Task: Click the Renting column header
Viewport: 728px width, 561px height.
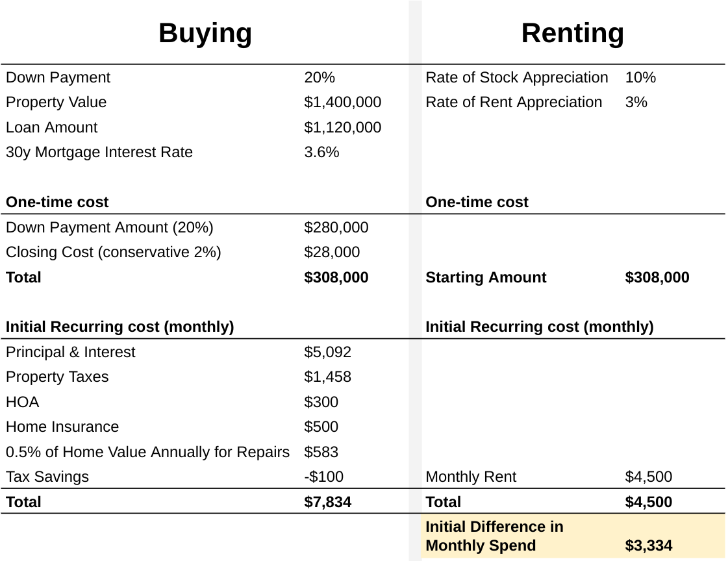Action: [572, 33]
